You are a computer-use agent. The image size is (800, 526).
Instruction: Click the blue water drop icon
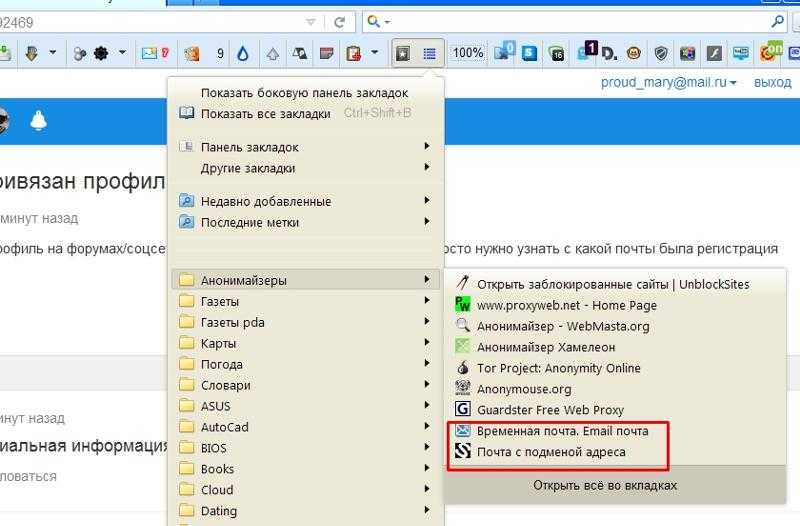point(243,53)
